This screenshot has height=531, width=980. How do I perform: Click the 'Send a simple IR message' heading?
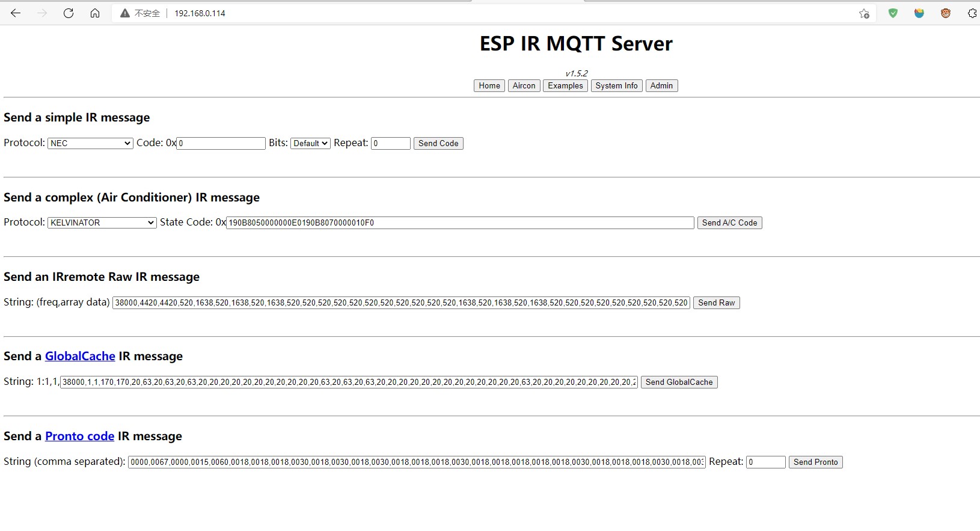pos(77,117)
